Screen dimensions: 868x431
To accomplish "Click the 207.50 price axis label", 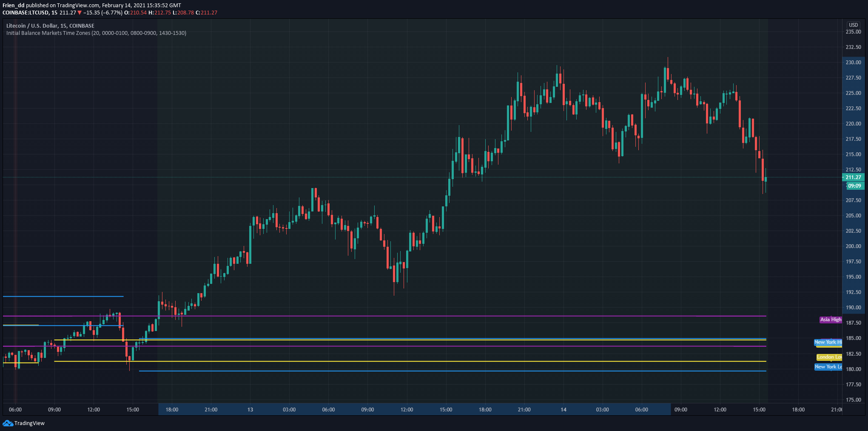I will [854, 200].
